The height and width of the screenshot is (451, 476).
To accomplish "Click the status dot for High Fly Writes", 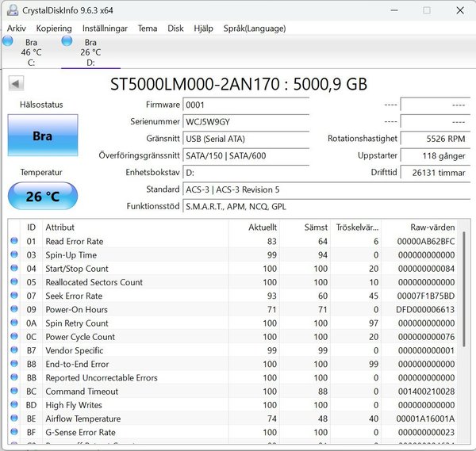I will tap(14, 404).
